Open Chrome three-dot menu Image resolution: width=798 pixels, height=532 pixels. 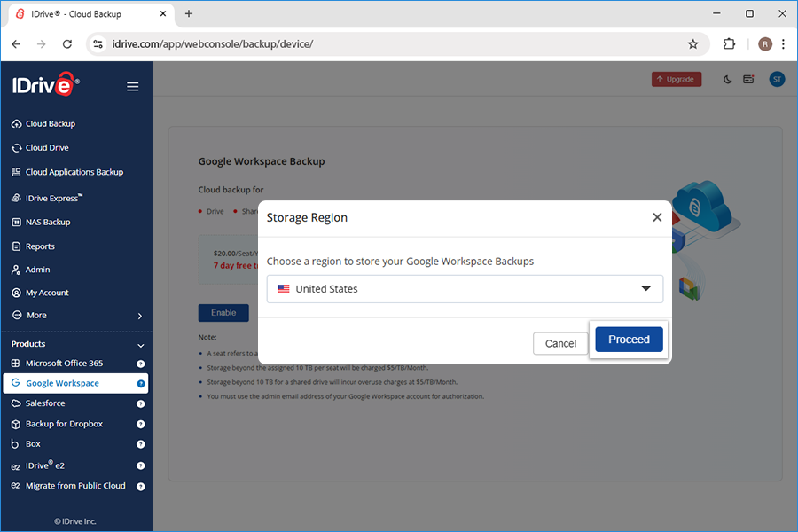(x=783, y=44)
